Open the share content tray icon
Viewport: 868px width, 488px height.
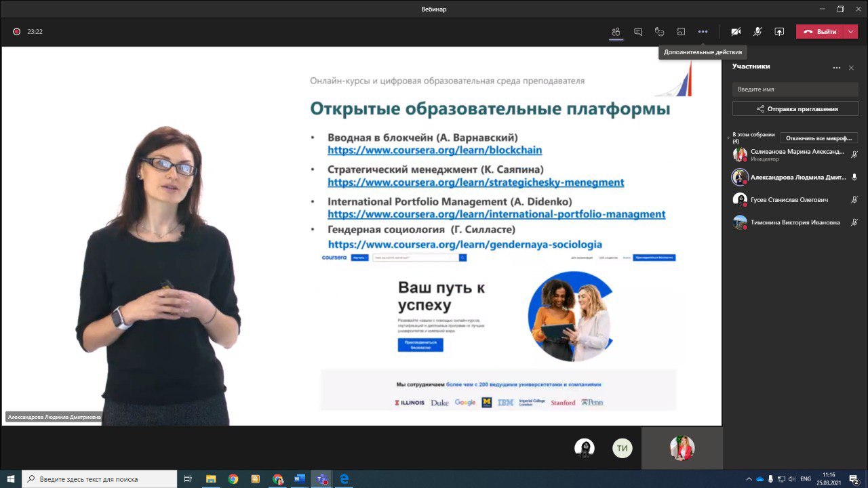pos(779,32)
